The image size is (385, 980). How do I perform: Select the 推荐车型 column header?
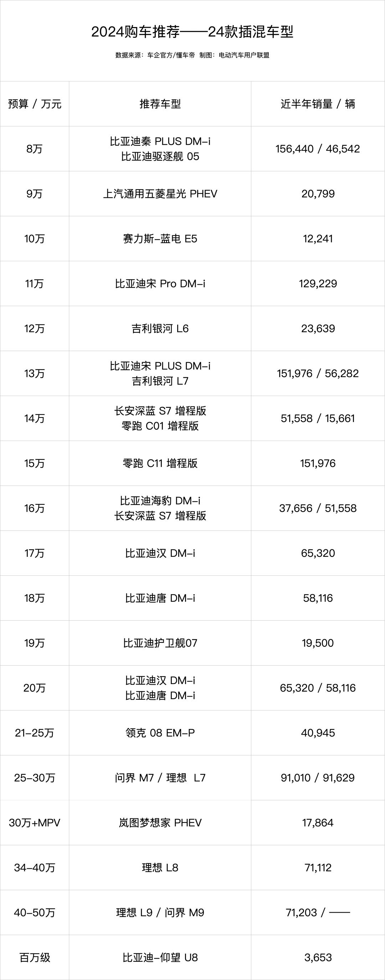[160, 104]
